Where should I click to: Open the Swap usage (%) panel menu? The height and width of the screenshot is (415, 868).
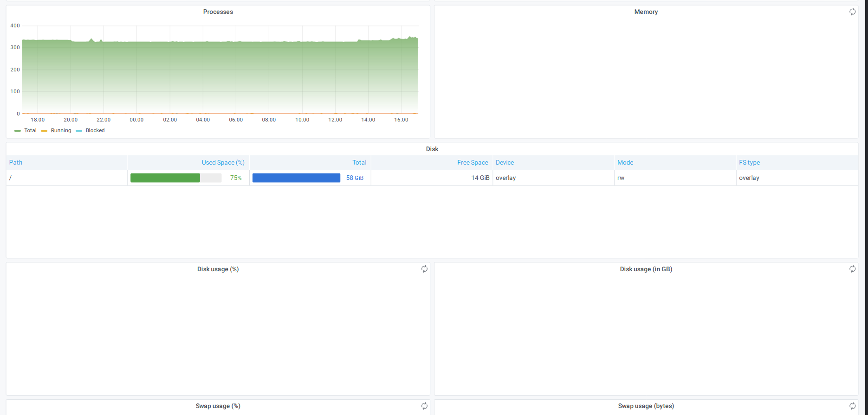pos(218,406)
